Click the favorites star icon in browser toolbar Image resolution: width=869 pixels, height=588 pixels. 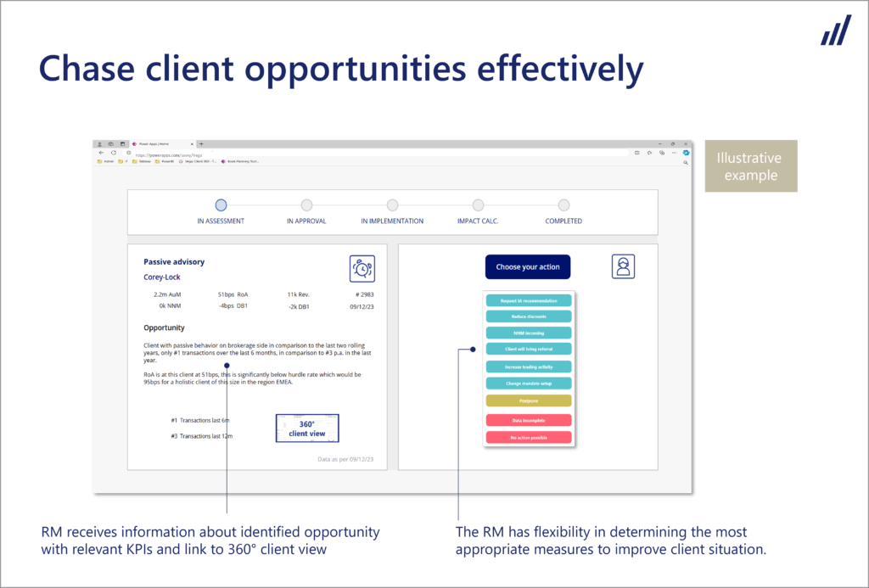click(649, 153)
